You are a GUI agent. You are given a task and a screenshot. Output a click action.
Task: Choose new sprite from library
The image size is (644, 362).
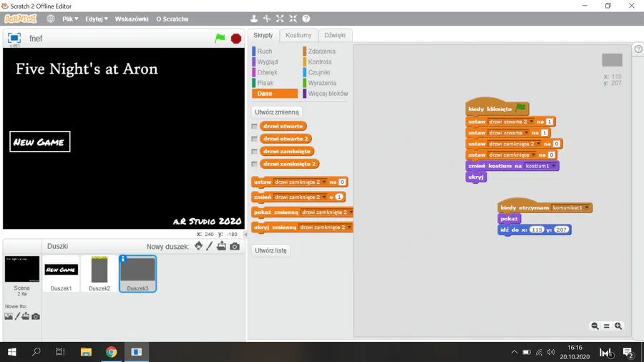(198, 246)
